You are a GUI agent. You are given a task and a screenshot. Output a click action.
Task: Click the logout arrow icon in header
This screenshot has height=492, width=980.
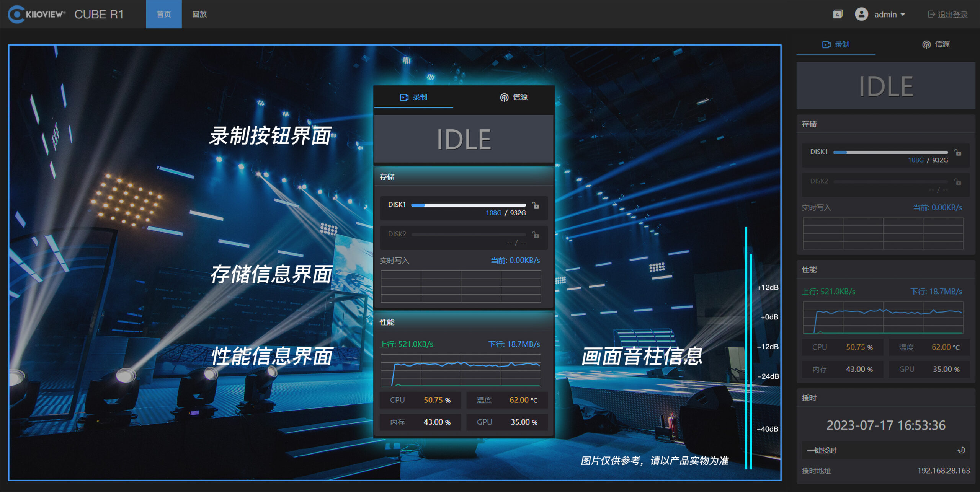(931, 15)
